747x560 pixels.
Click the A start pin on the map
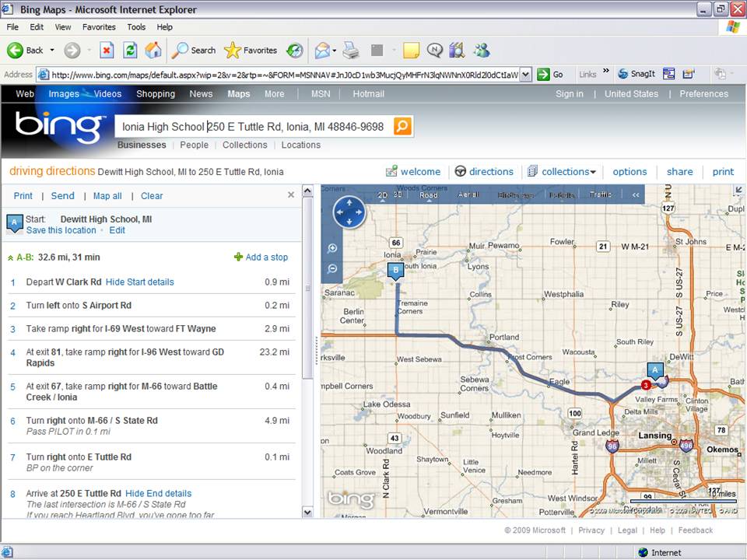[655, 370]
